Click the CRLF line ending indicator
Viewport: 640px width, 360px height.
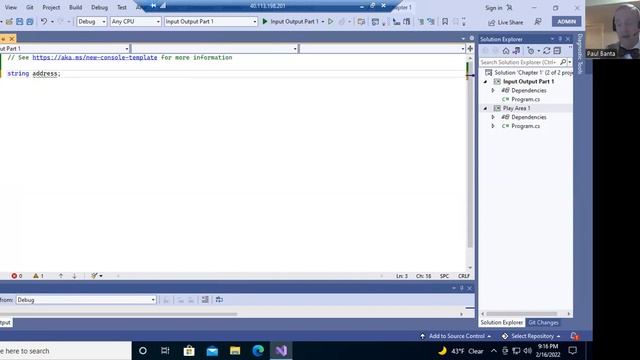464,276
